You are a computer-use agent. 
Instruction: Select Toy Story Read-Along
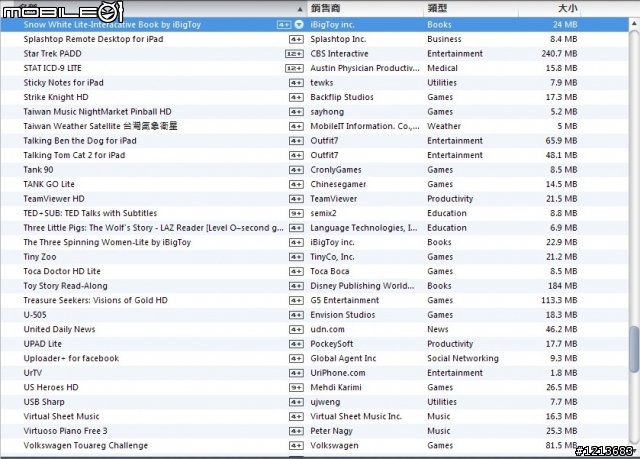pos(65,286)
